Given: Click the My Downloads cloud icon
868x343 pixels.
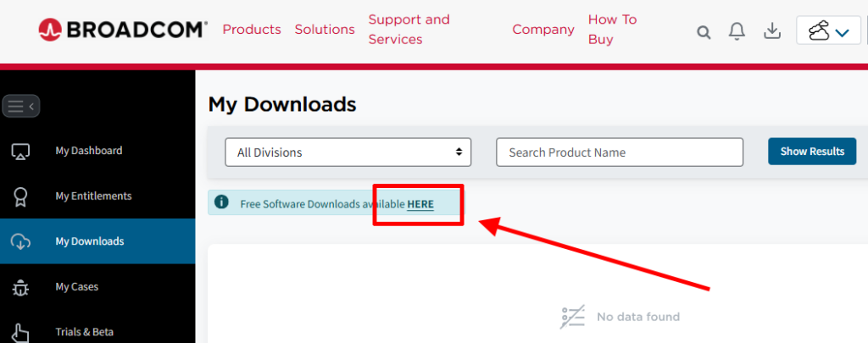Looking at the screenshot, I should click(20, 241).
